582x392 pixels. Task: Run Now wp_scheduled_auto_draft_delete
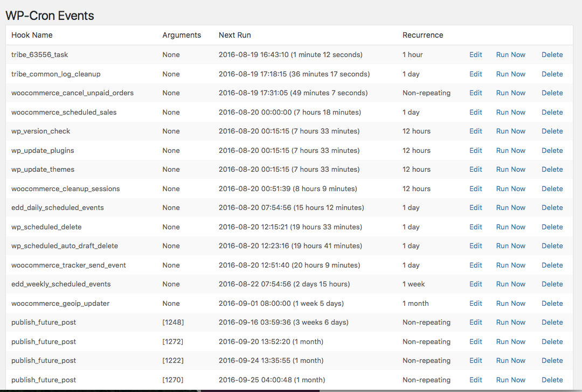pos(510,246)
